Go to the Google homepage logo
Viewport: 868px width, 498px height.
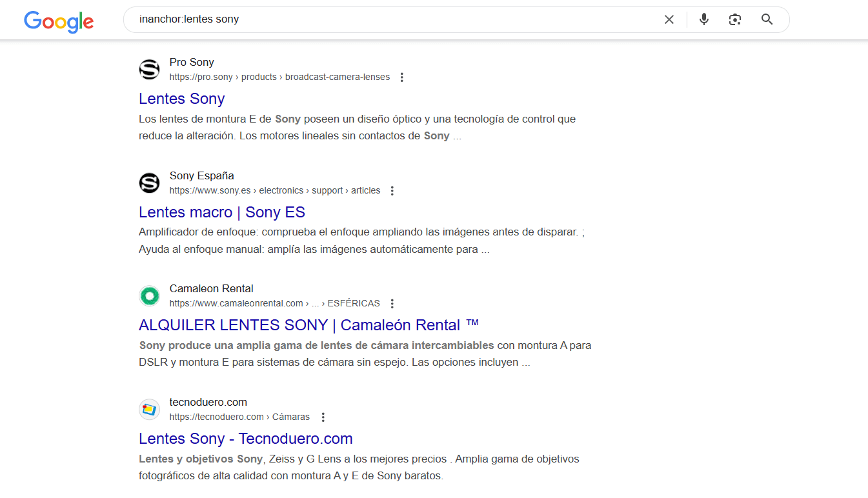click(59, 21)
